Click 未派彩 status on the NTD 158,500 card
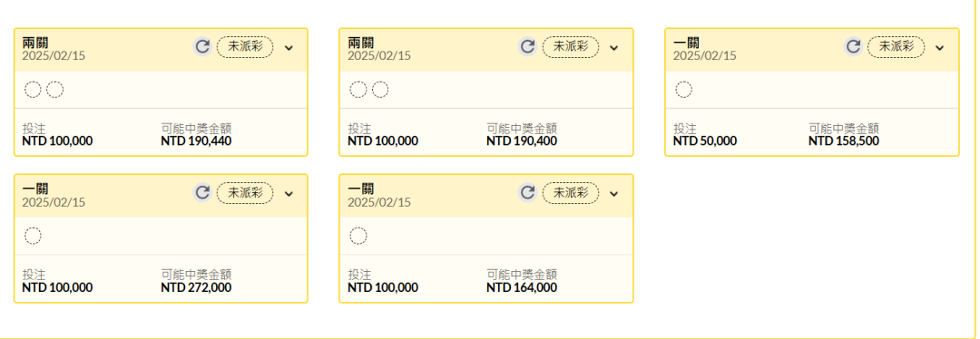Viewport: 980px width, 339px height. point(897,47)
